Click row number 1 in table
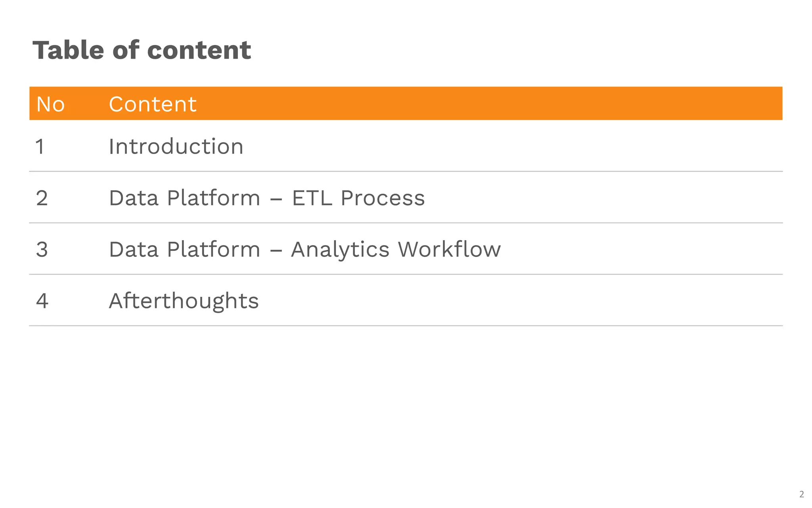Viewport: 812px width, 508px height. tap(40, 146)
